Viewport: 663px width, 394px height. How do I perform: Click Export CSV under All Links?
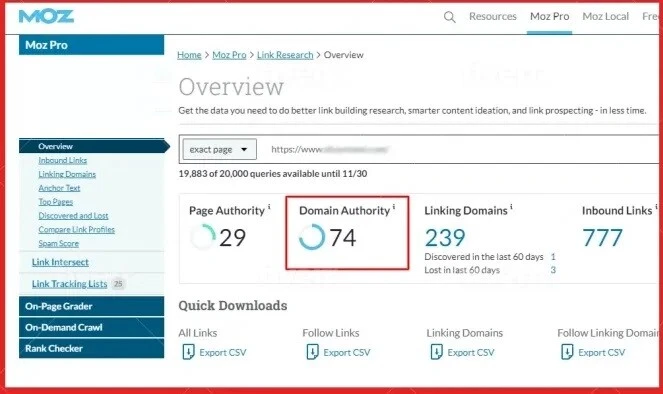click(x=223, y=352)
